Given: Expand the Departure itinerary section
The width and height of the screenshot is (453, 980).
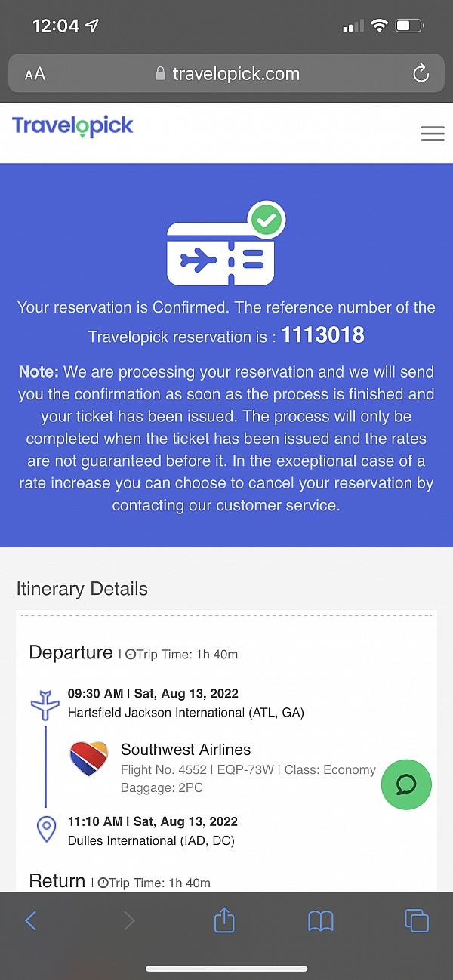Looking at the screenshot, I should [71, 652].
